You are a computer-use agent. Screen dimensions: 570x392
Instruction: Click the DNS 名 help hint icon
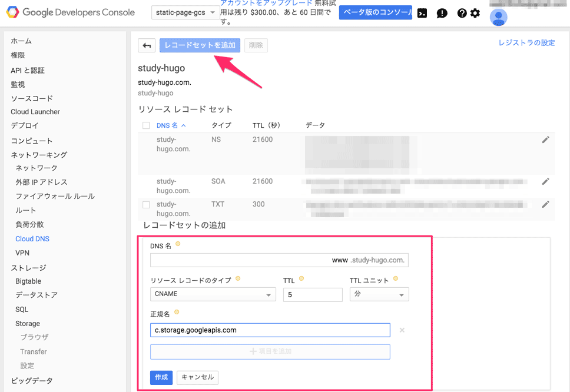[x=178, y=244]
